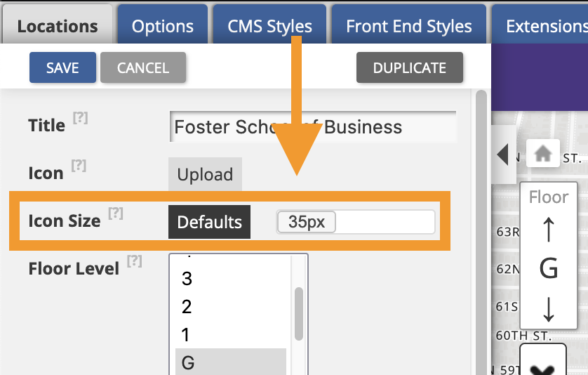Click the home icon on map
Image resolution: width=588 pixels, height=375 pixels.
(x=542, y=154)
